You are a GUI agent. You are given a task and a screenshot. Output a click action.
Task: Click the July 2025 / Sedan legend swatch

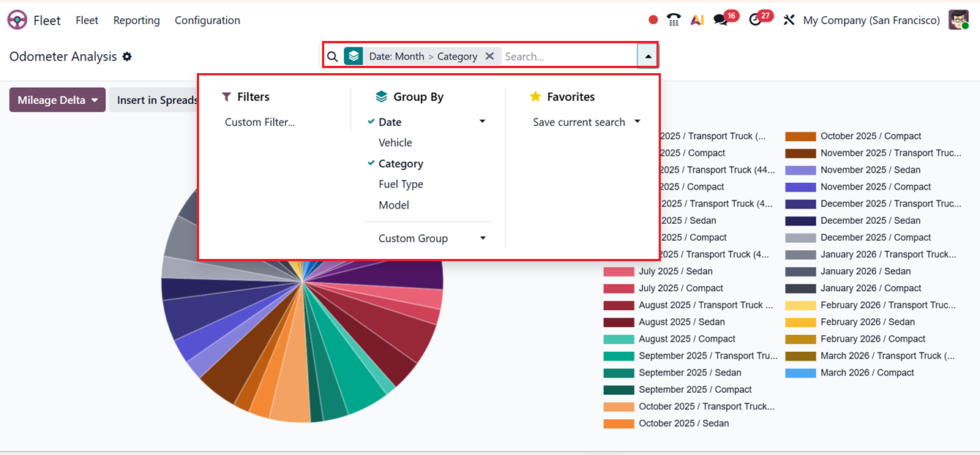pyautogui.click(x=618, y=271)
